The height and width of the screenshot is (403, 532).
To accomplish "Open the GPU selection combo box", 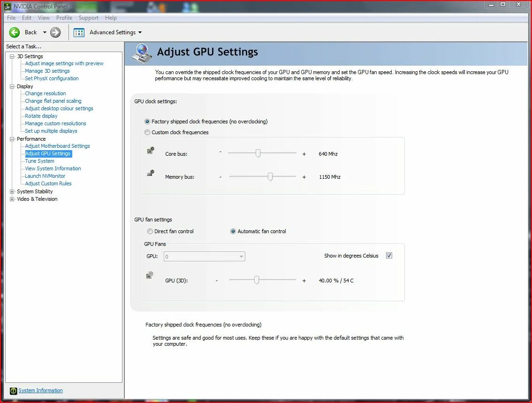I will tap(204, 257).
